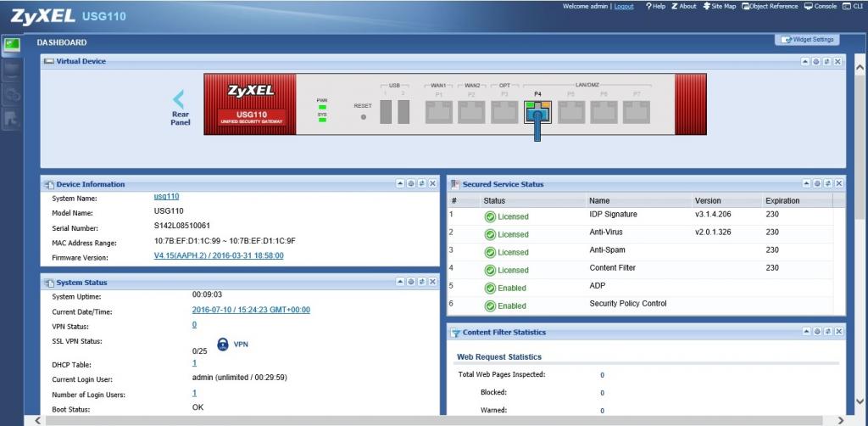Open Object Reference from the top bar
The height and width of the screenshot is (426, 868).
[770, 7]
